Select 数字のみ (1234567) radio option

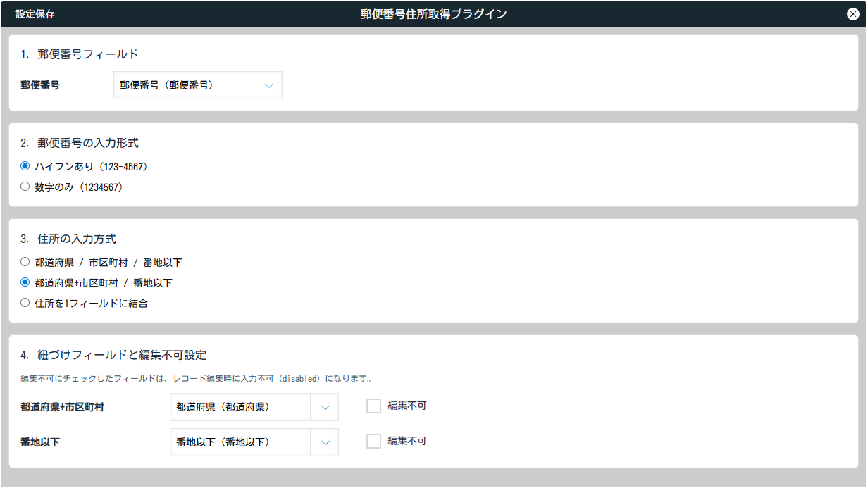click(x=25, y=187)
